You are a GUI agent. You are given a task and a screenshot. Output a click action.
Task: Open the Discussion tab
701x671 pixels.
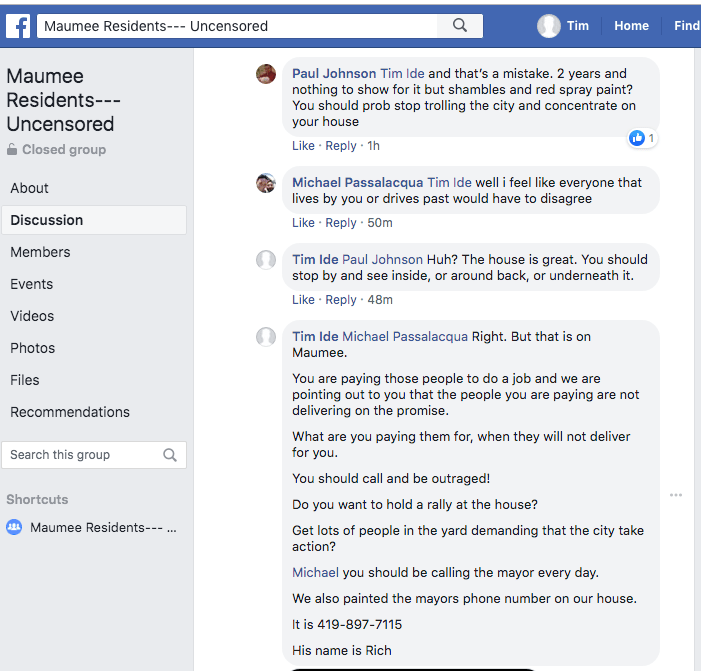coord(47,220)
